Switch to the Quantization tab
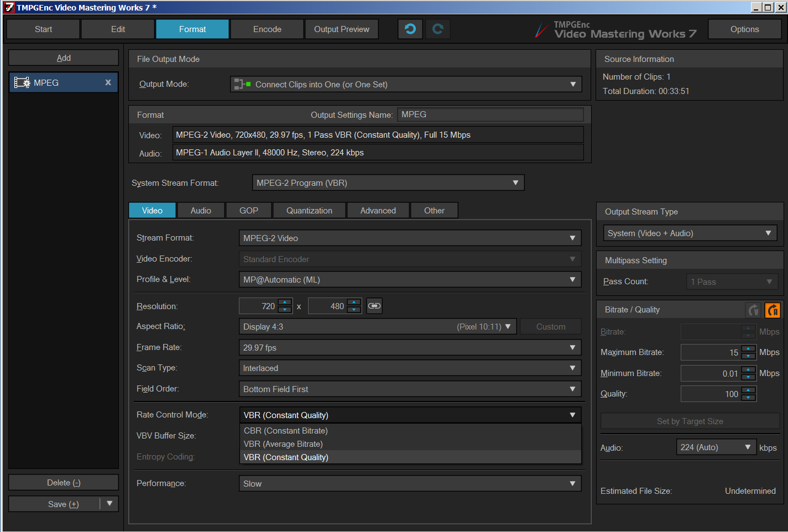This screenshot has height=532, width=788. pyautogui.click(x=309, y=211)
